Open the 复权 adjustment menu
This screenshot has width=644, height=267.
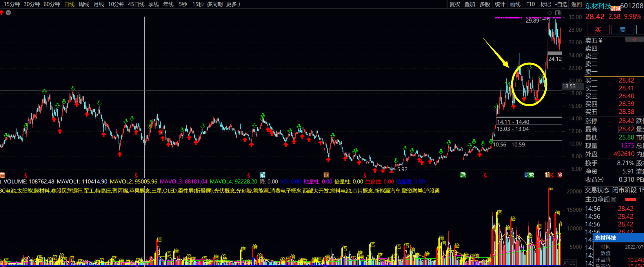tap(455, 4)
